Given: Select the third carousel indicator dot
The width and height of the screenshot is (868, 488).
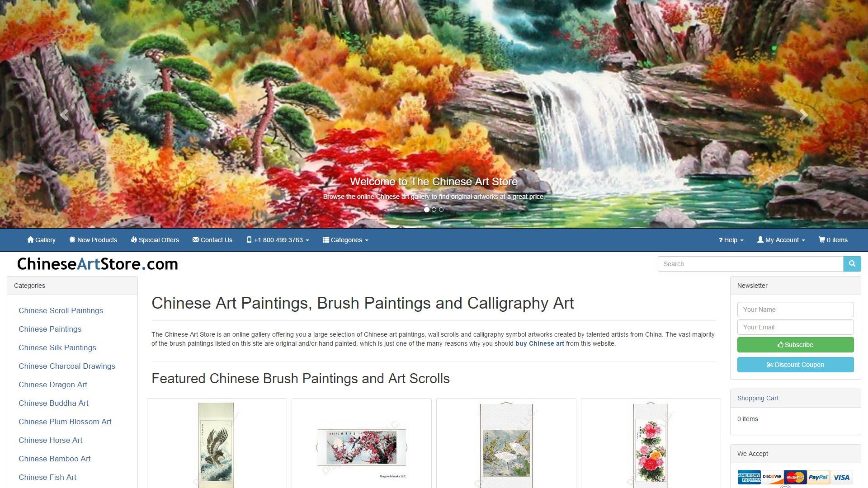Looking at the screenshot, I should [441, 210].
